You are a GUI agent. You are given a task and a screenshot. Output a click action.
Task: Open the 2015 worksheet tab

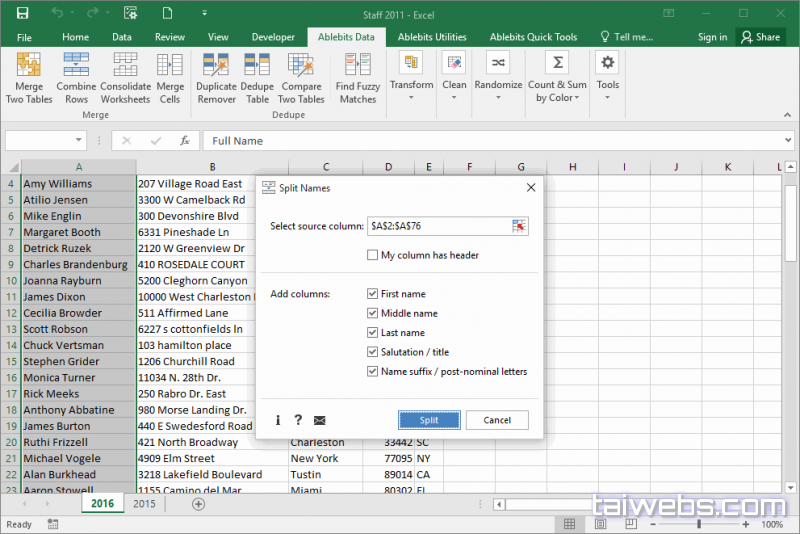(144, 504)
